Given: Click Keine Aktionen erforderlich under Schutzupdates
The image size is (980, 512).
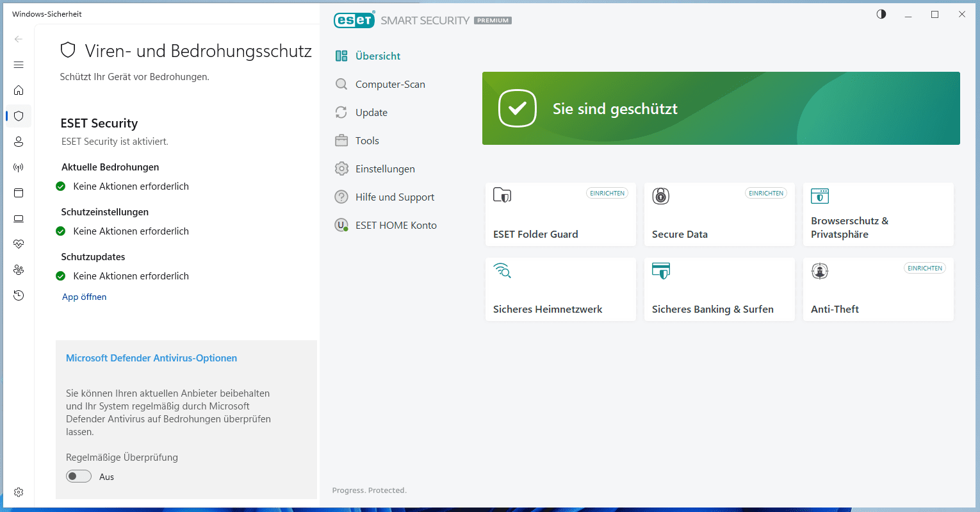Looking at the screenshot, I should click(131, 276).
